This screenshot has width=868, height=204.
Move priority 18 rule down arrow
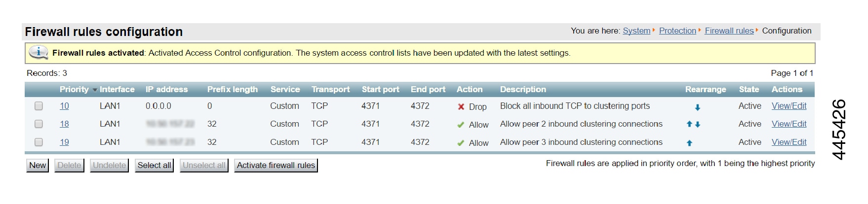pos(698,125)
